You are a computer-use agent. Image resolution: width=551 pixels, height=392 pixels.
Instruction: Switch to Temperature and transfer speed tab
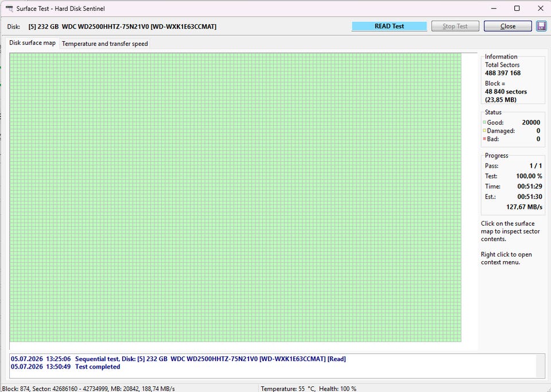coord(104,44)
